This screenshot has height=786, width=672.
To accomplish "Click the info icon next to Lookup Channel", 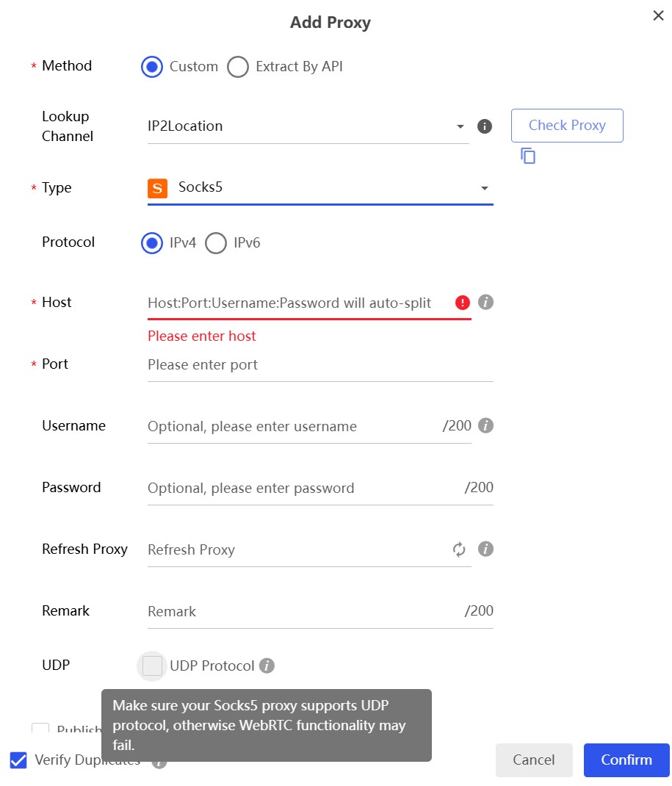I will [x=484, y=126].
